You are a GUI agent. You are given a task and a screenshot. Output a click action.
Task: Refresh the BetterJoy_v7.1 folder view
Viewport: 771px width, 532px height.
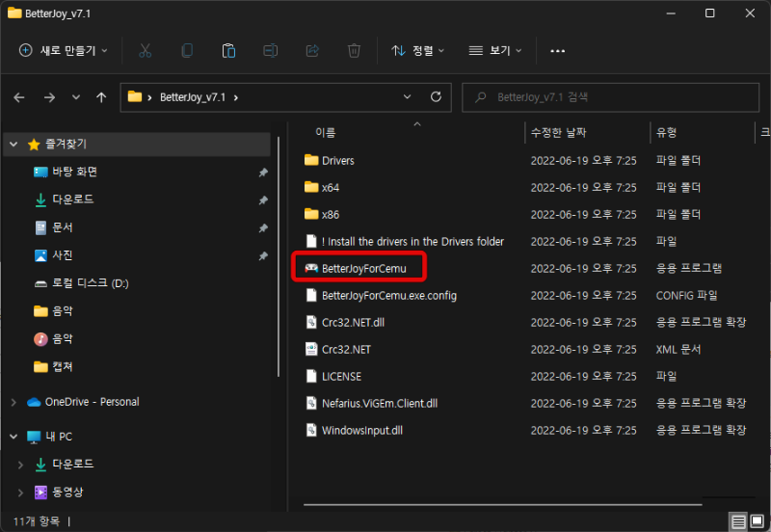click(436, 97)
